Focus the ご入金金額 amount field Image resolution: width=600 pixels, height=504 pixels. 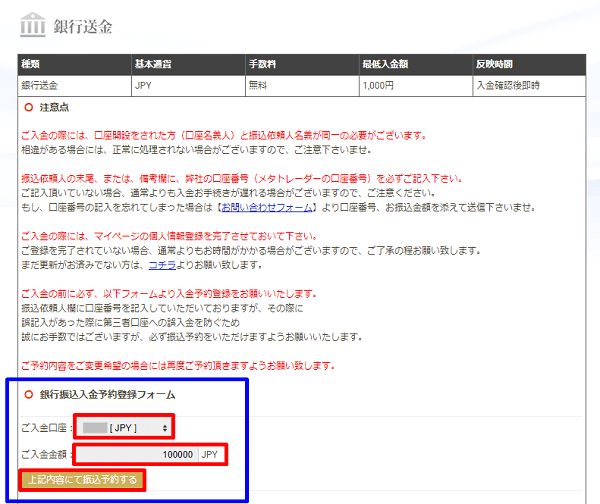pos(137,455)
